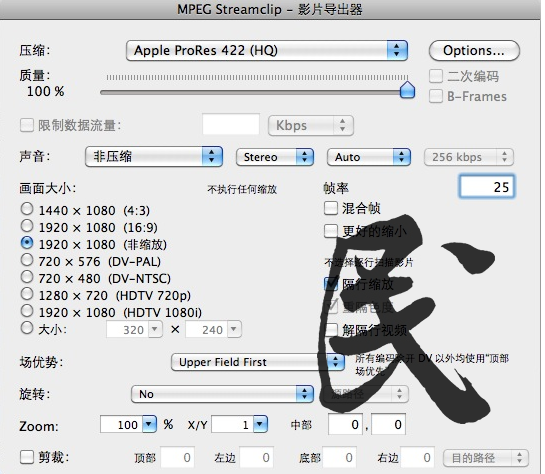The width and height of the screenshot is (545, 474).
Task: Click the first 中部 center offset field
Action: pos(345,424)
